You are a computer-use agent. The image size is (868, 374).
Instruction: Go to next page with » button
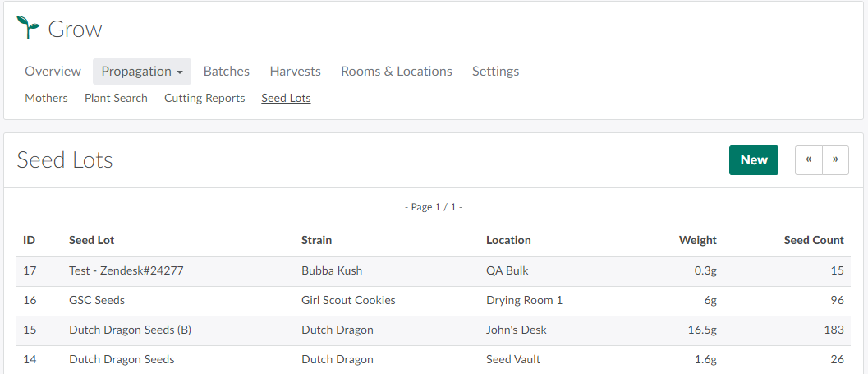[835, 160]
